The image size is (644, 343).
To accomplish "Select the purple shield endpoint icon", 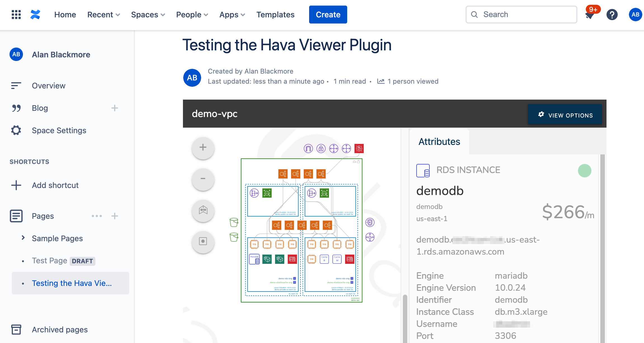I will coord(370,222).
